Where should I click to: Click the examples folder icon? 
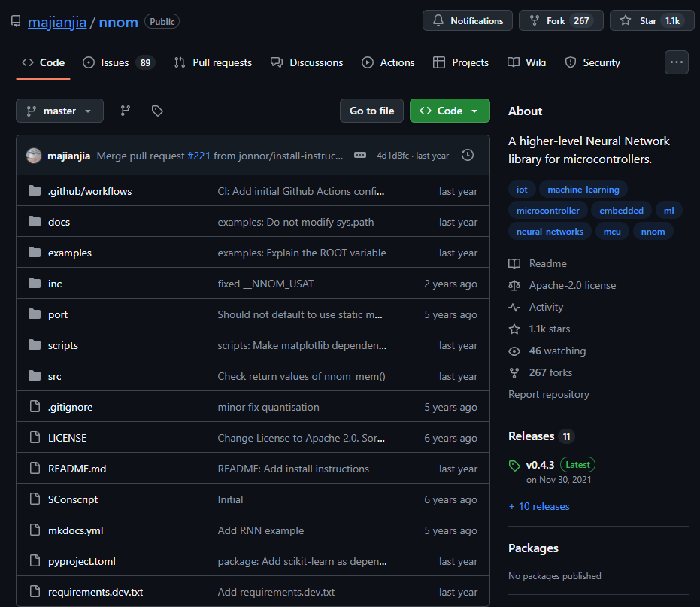point(35,253)
